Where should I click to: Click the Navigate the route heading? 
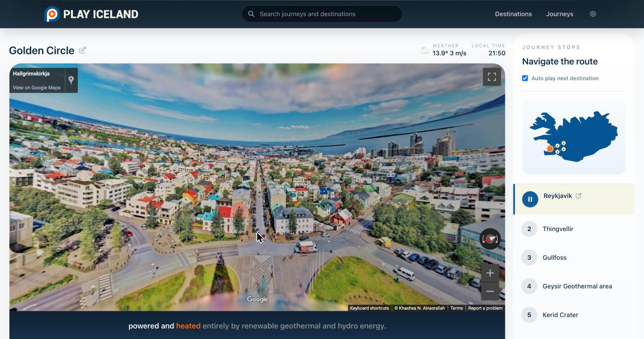[x=560, y=61]
